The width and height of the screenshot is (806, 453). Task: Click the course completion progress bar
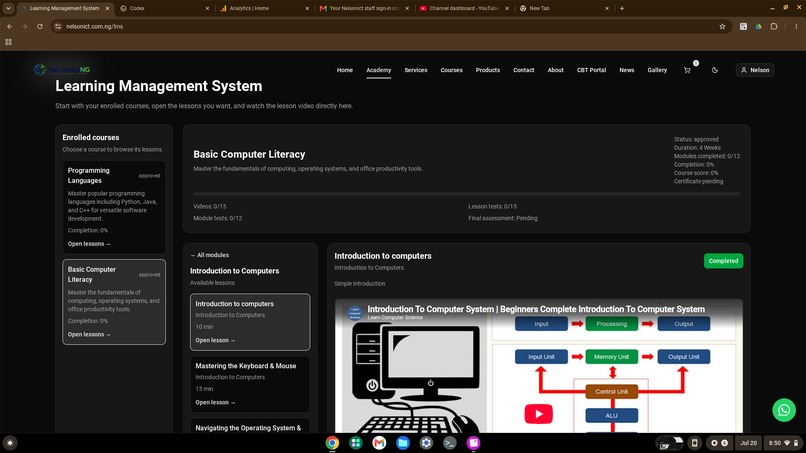[467, 194]
